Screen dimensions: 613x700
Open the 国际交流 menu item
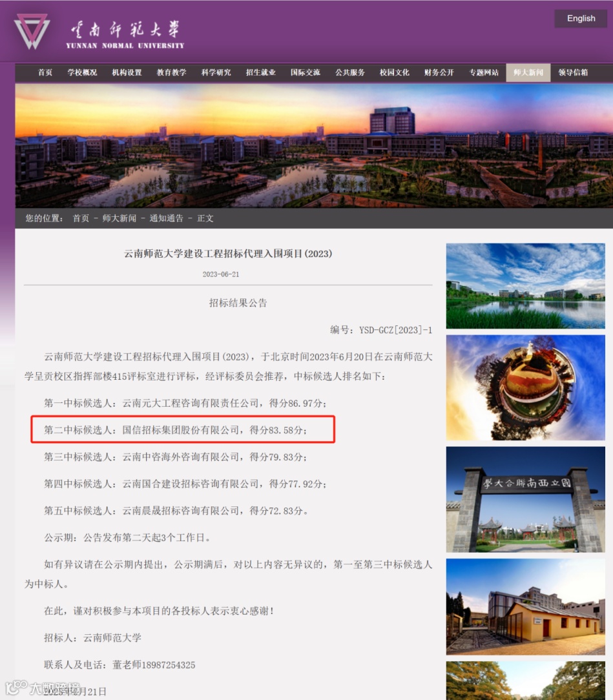pyautogui.click(x=306, y=72)
